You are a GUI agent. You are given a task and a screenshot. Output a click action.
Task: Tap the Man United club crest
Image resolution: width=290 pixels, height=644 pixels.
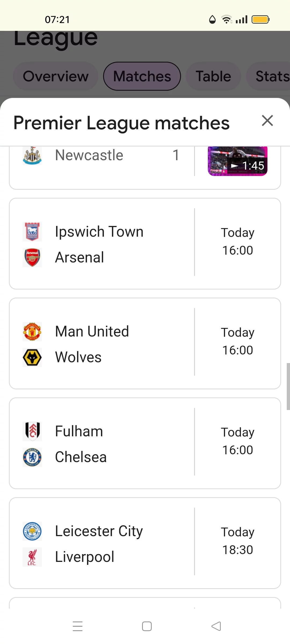(x=32, y=331)
